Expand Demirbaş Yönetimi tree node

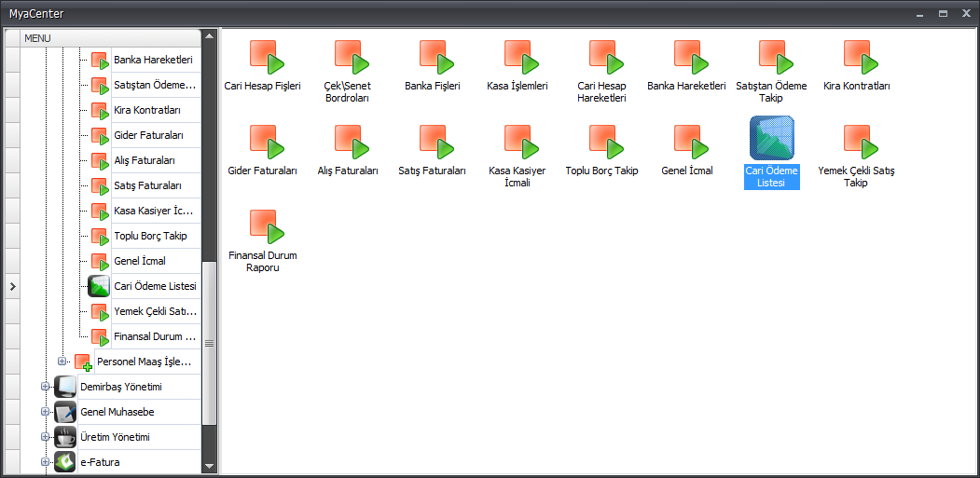coord(45,386)
